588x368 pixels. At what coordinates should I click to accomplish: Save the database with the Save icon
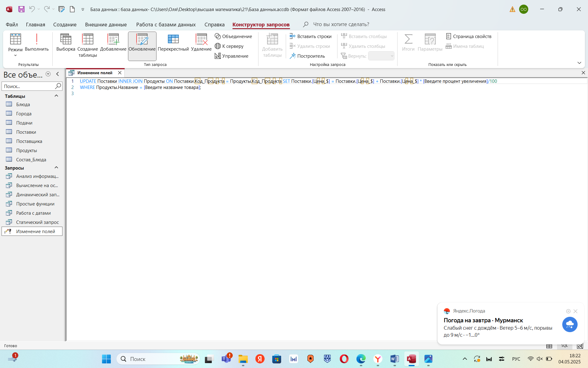coord(21,9)
